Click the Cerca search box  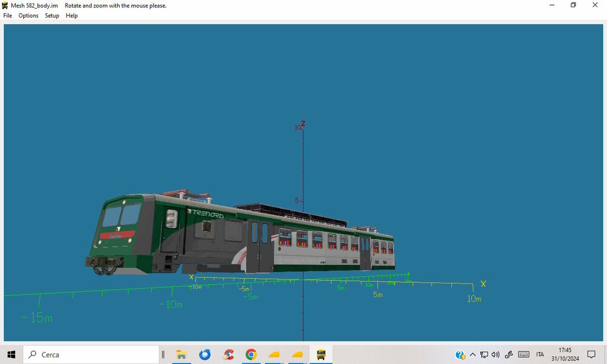91,354
